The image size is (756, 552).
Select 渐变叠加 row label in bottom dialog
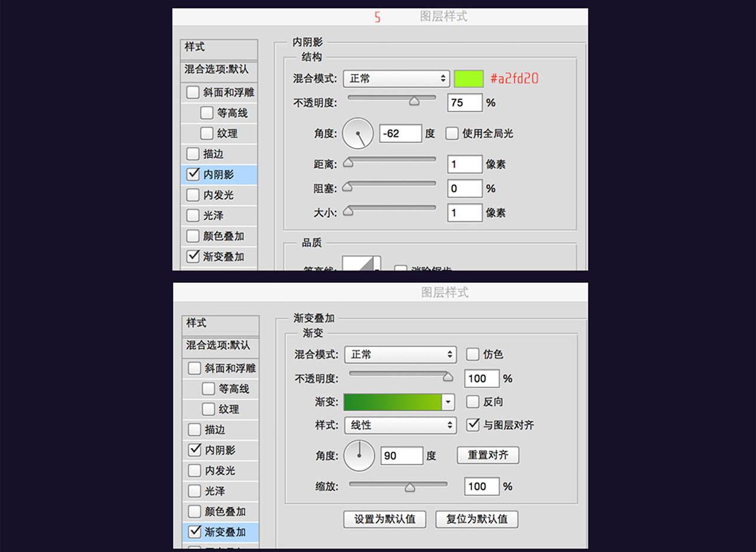(226, 533)
